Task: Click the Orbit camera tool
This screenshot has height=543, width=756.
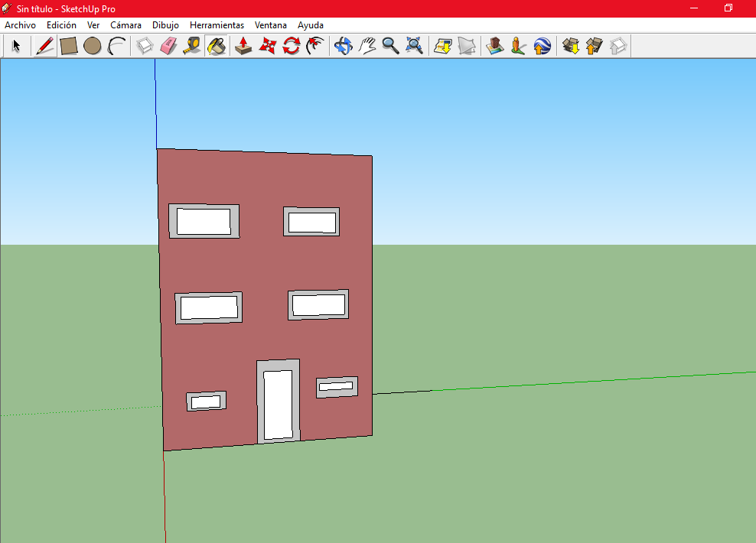Action: (343, 47)
